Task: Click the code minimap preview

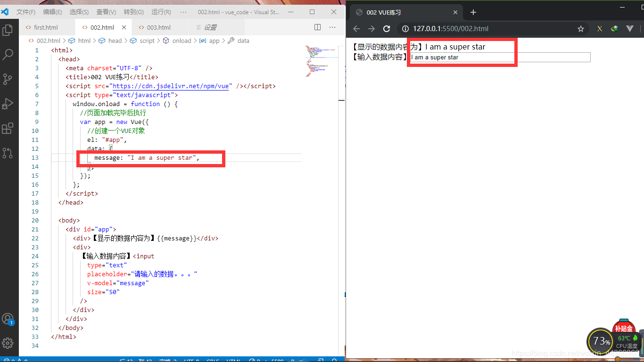Action: (321, 61)
